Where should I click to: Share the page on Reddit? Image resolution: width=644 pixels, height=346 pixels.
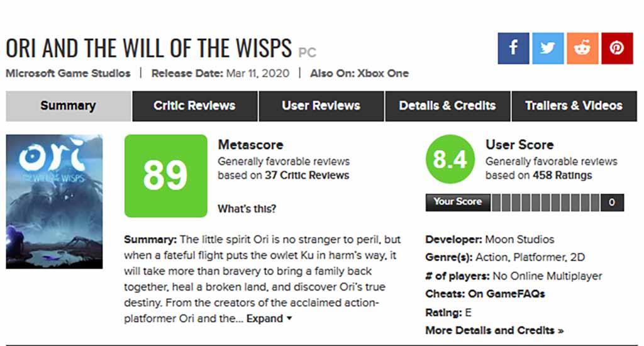pos(582,48)
